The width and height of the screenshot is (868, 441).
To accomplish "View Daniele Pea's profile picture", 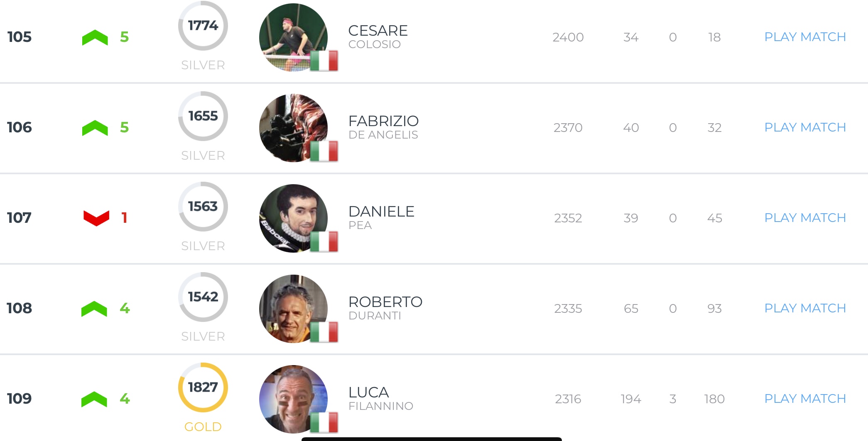I will pyautogui.click(x=292, y=217).
